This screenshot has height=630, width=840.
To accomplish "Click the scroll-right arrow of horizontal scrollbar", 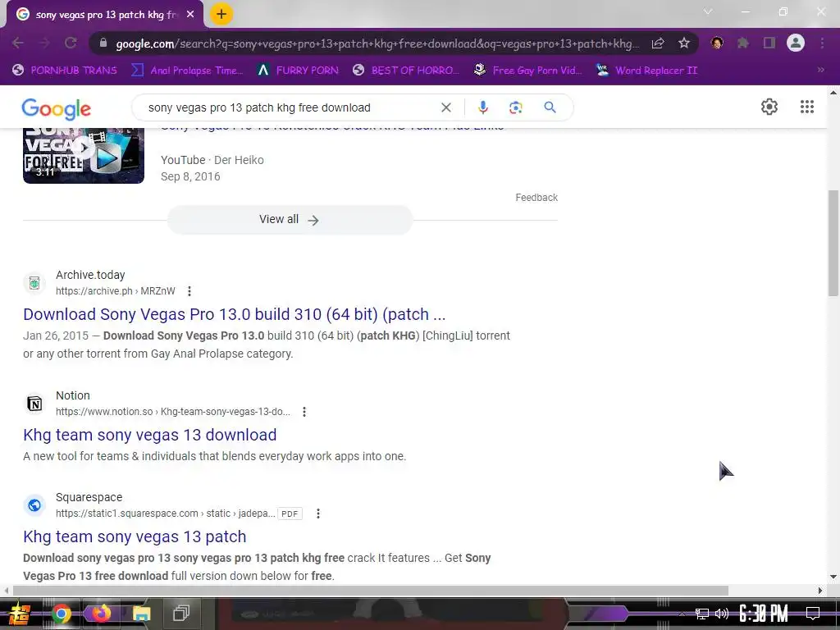I will pos(820,591).
